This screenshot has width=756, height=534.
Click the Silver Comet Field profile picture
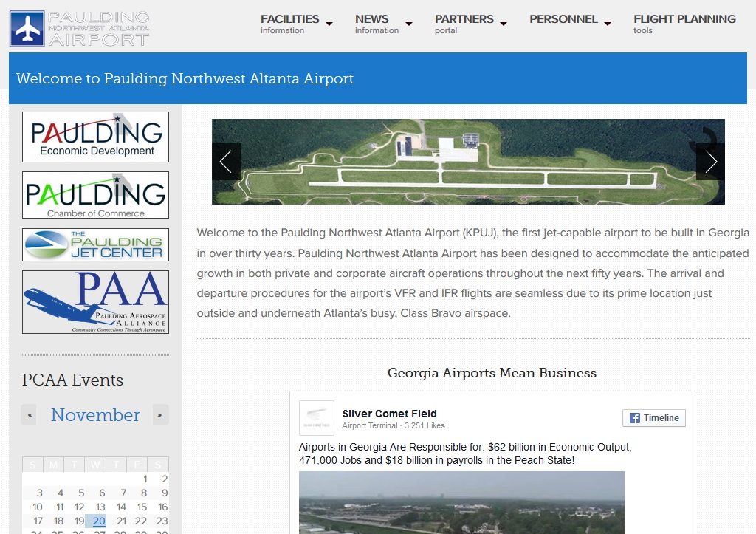point(317,418)
